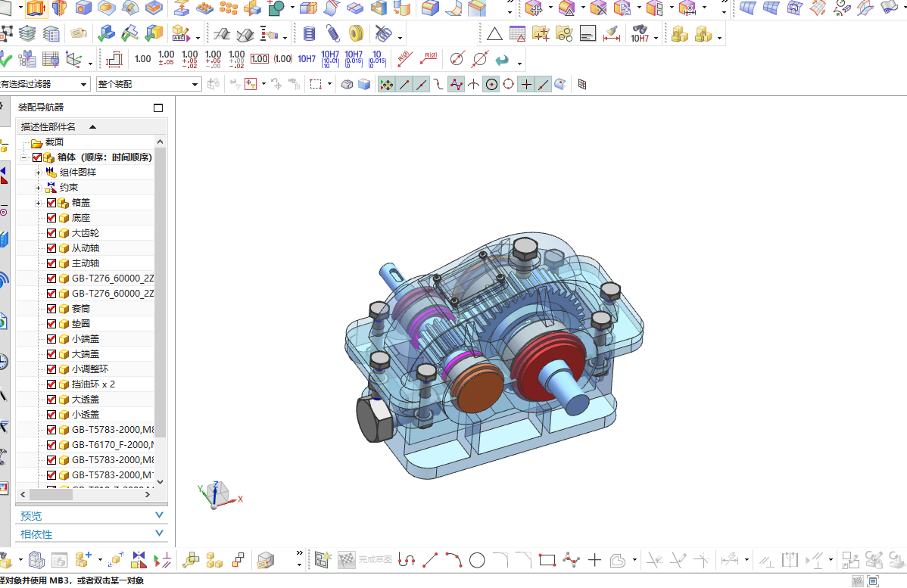This screenshot has width=907, height=588.
Task: Expand the 箱盖 subassembly node
Action: click(x=38, y=203)
